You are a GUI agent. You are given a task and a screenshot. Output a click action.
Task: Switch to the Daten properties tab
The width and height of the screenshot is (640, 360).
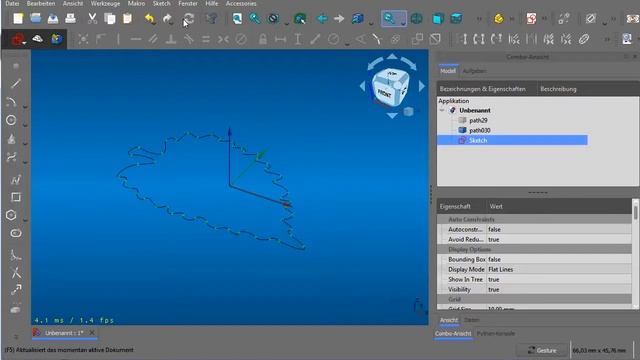click(x=471, y=320)
